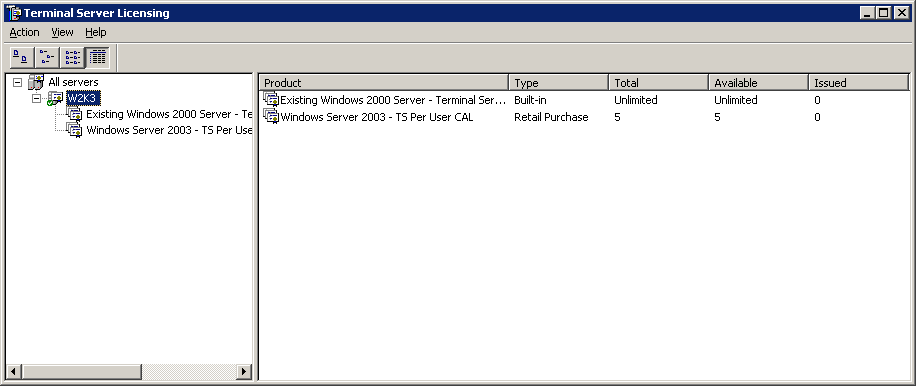
Task: Open the Help menu
Action: coord(96,32)
